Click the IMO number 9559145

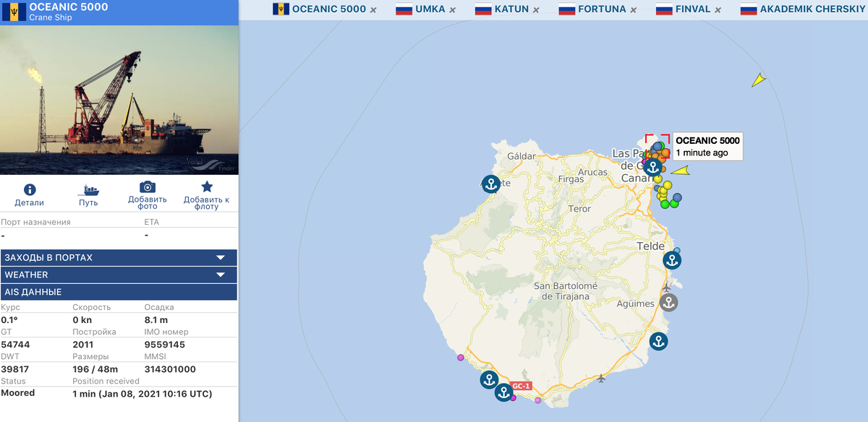pyautogui.click(x=165, y=345)
